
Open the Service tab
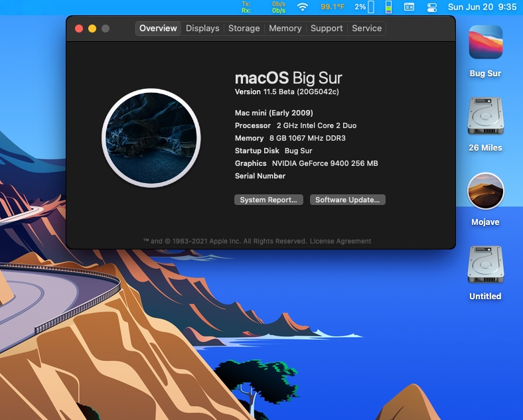[x=366, y=29]
